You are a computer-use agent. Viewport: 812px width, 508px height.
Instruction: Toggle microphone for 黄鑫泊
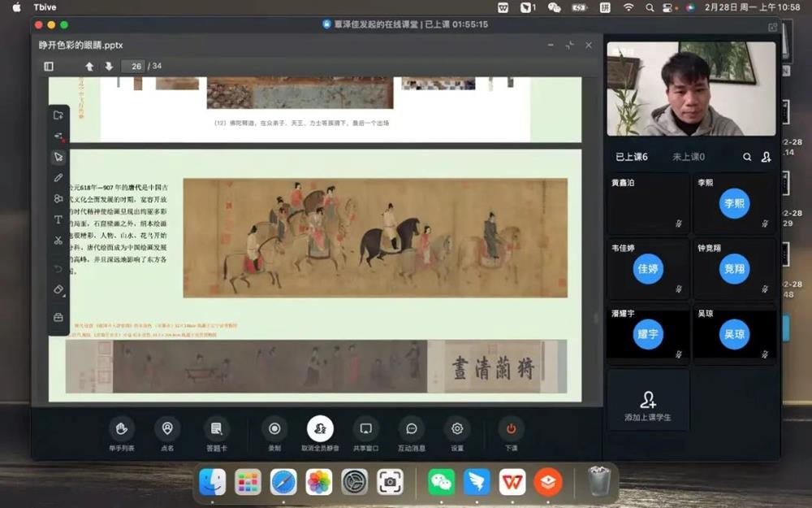coord(678,224)
